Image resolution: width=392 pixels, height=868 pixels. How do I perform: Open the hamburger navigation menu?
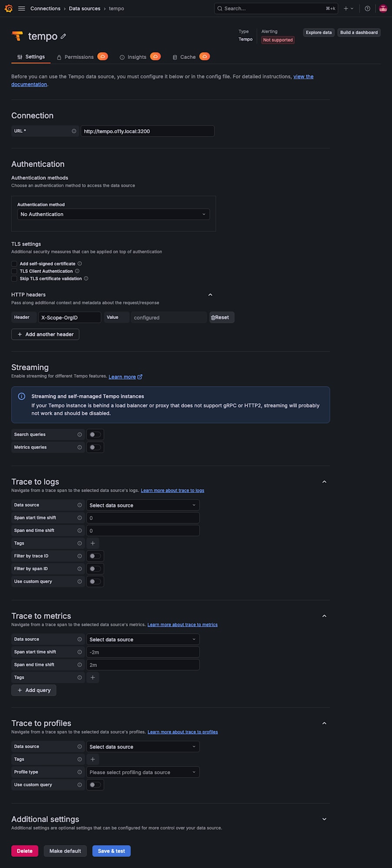pos(21,8)
